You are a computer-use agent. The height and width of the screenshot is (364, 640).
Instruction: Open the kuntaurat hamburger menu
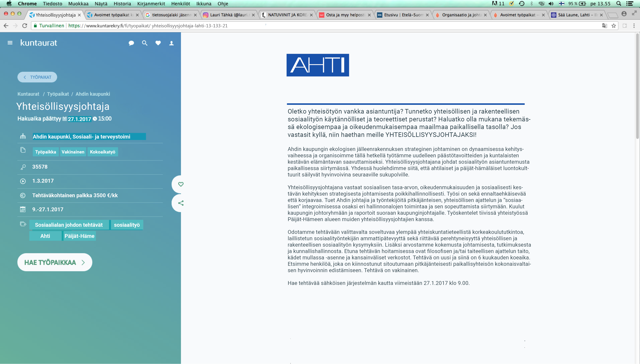click(10, 43)
